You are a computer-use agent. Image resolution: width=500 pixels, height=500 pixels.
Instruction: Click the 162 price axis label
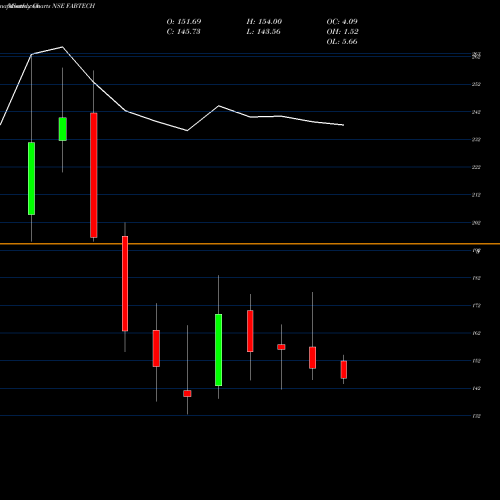(x=476, y=333)
